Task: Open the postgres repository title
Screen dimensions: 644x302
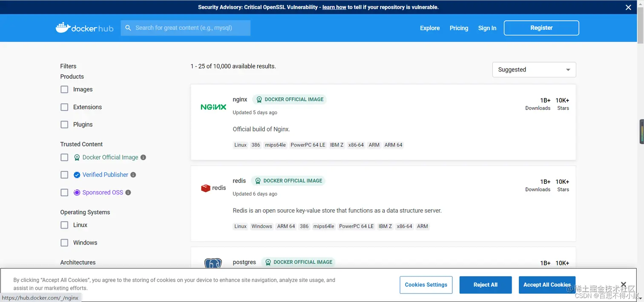Action: 244,262
